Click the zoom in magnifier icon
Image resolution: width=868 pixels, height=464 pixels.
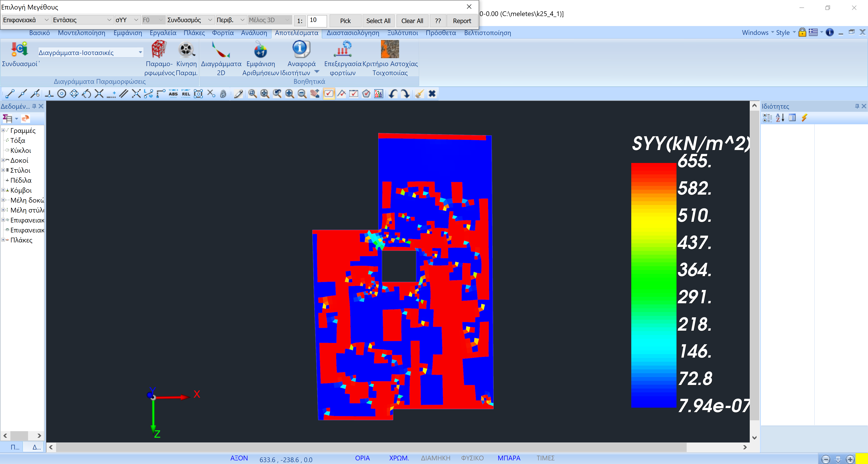tap(289, 94)
